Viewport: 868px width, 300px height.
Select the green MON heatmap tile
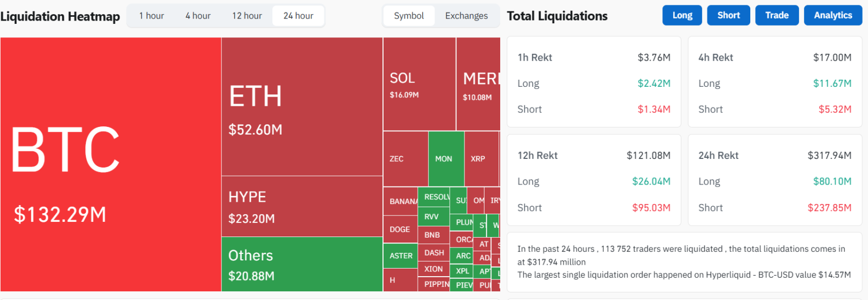[x=445, y=159]
